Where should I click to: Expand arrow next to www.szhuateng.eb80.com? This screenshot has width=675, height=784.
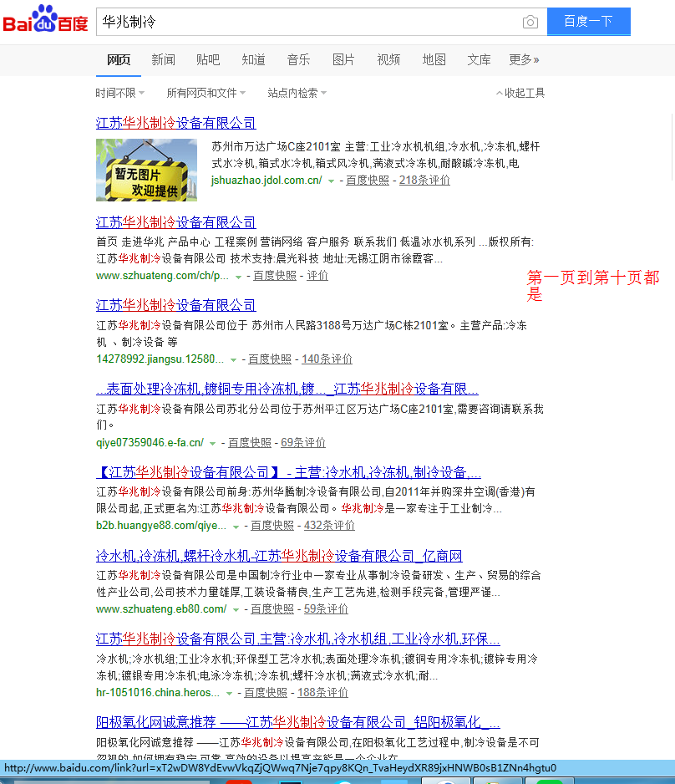click(236, 610)
